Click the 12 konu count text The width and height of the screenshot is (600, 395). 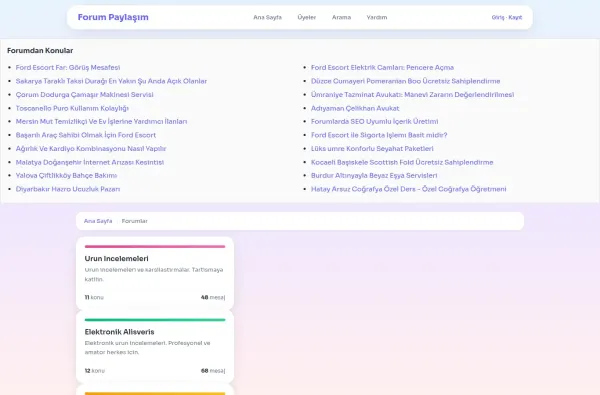pos(95,371)
